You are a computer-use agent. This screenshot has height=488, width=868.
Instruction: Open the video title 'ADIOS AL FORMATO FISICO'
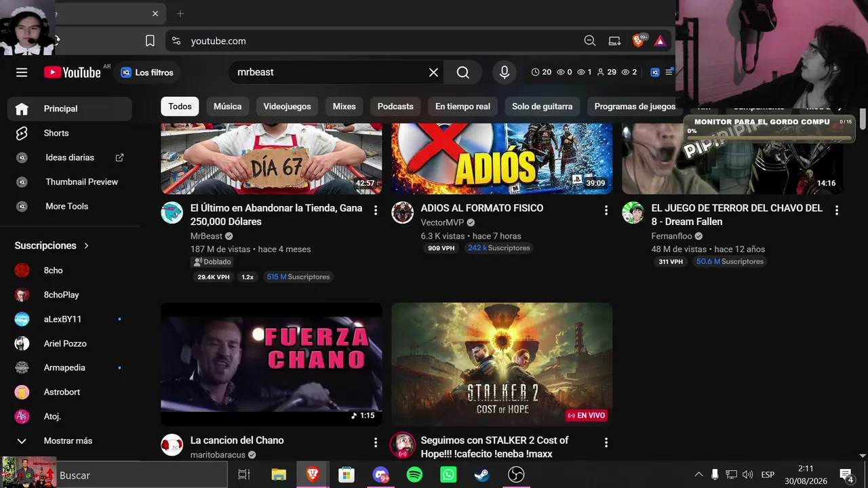pyautogui.click(x=481, y=208)
